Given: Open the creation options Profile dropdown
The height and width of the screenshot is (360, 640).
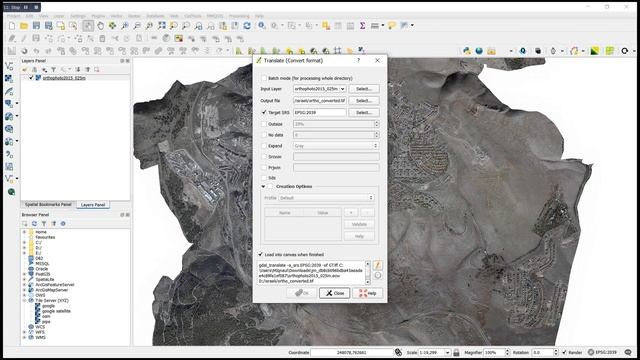Looking at the screenshot, I should [326, 198].
